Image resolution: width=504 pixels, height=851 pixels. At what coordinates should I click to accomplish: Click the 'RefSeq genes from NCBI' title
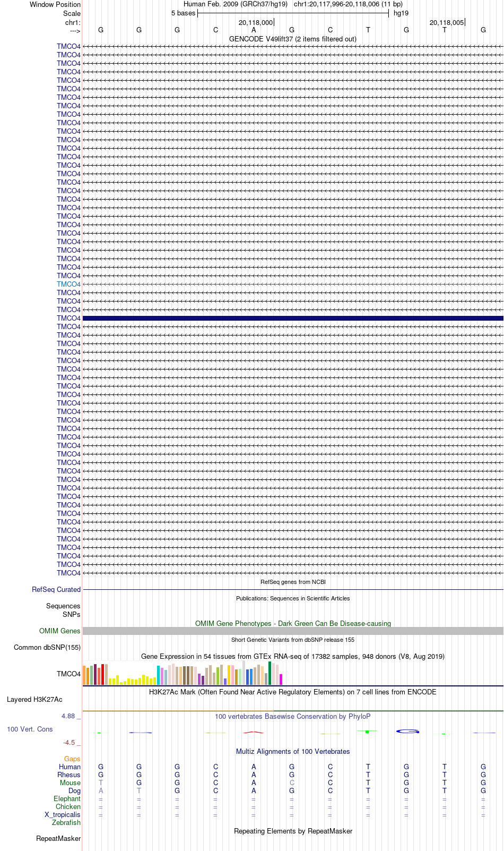[293, 582]
